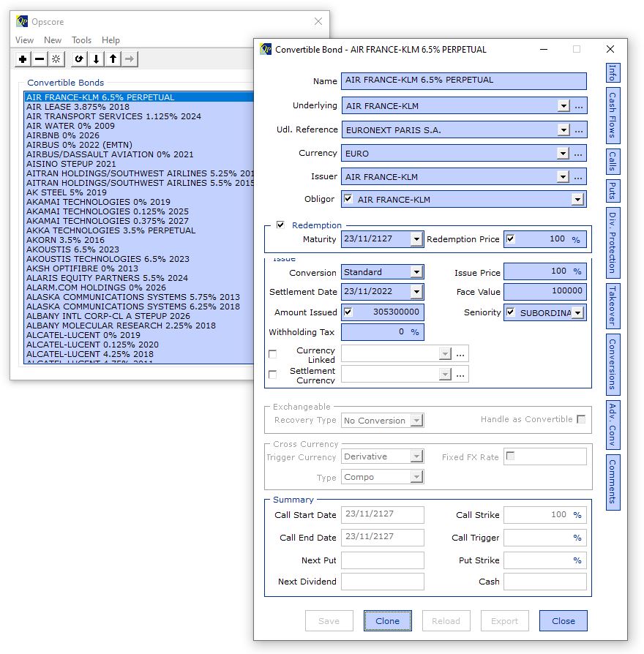Open the ellipsis button next to Underlying
This screenshot has width=644, height=654.
pos(579,106)
